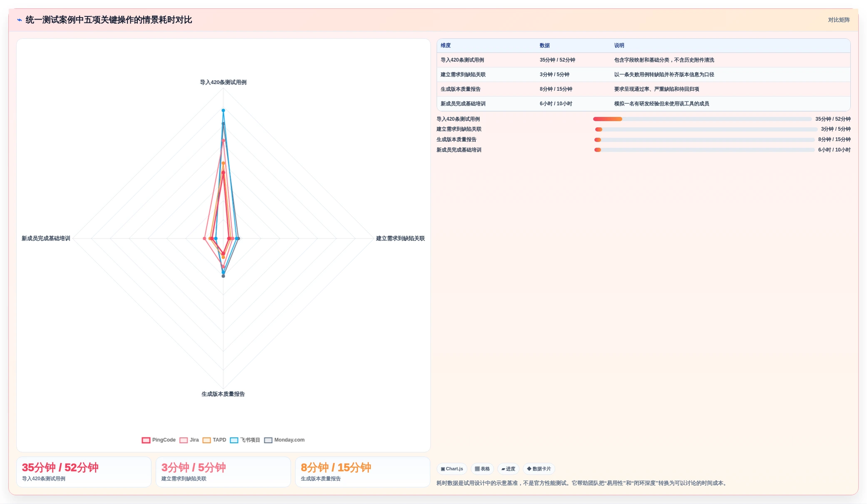The width and height of the screenshot is (867, 504).
Task: Toggle TAPD dataset legend swatch
Action: click(206, 440)
